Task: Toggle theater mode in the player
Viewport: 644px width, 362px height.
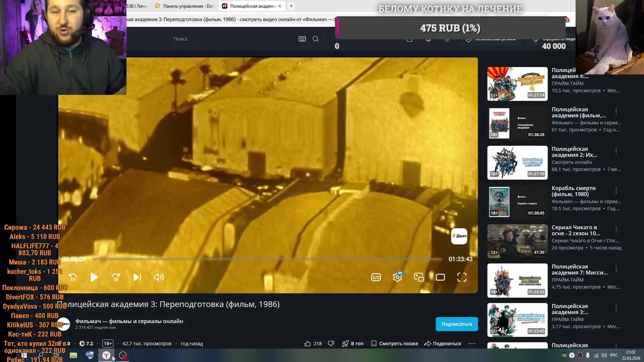Action: click(x=440, y=277)
